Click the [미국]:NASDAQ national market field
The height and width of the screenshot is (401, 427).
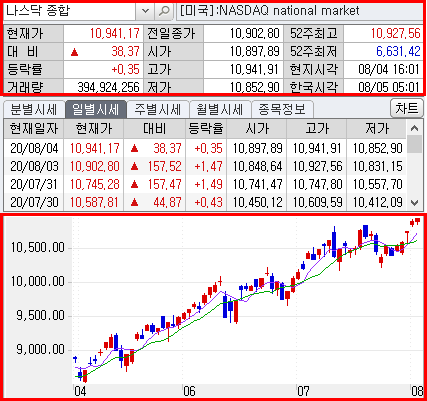pos(300,11)
